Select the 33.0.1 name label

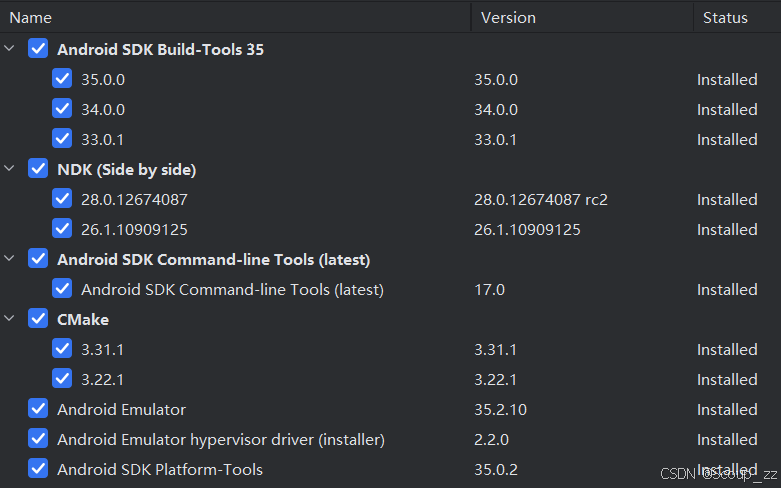103,139
